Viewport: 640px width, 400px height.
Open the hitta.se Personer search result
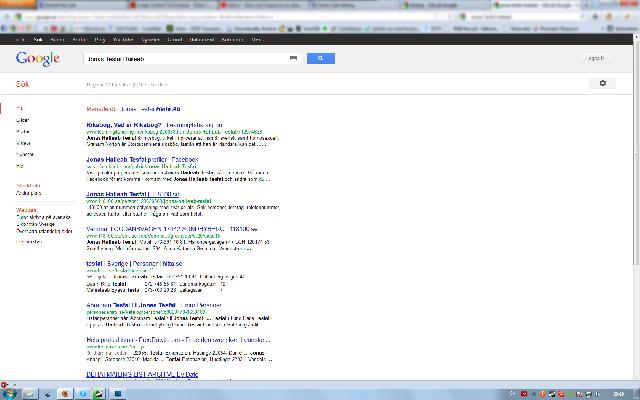coord(134,264)
